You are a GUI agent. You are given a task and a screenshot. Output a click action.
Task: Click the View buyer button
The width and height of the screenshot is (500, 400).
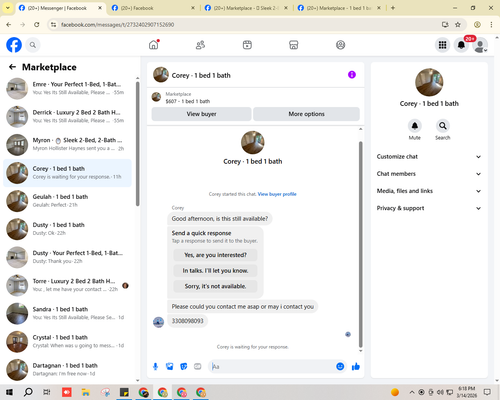(x=201, y=114)
